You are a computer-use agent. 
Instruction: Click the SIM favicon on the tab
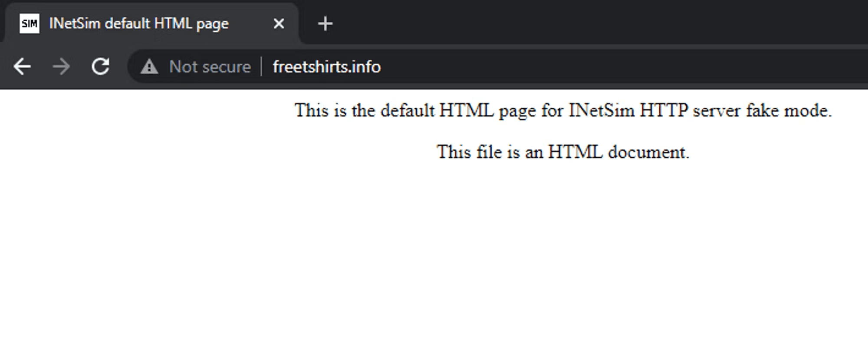point(30,23)
